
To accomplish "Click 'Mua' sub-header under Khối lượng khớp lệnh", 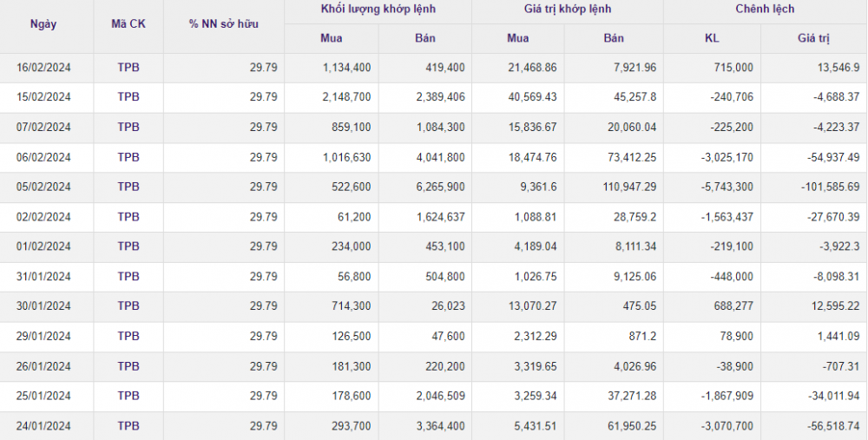I will (x=332, y=38).
